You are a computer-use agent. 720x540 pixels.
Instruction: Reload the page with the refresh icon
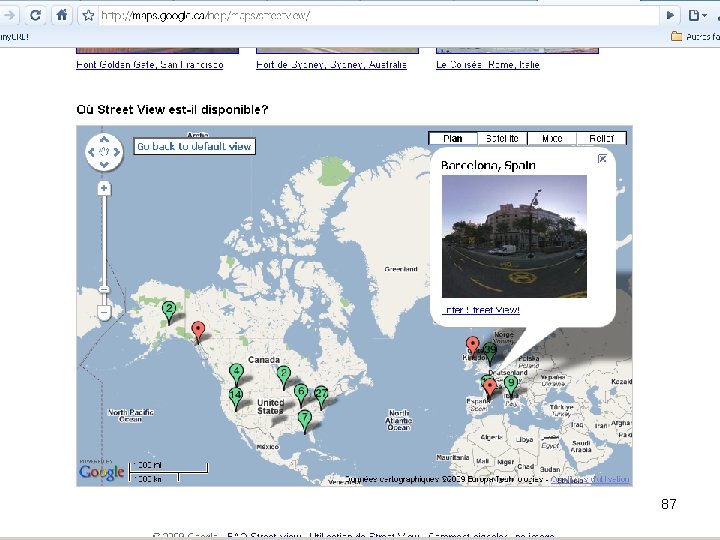click(35, 16)
